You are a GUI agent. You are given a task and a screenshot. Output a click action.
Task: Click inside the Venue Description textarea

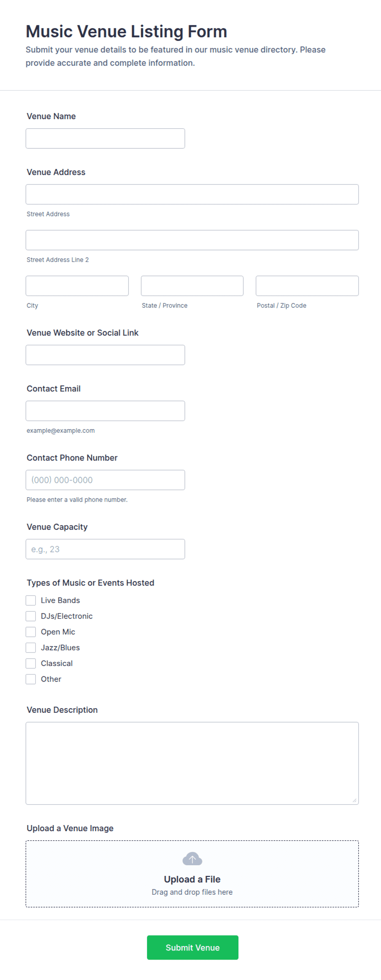coord(192,763)
